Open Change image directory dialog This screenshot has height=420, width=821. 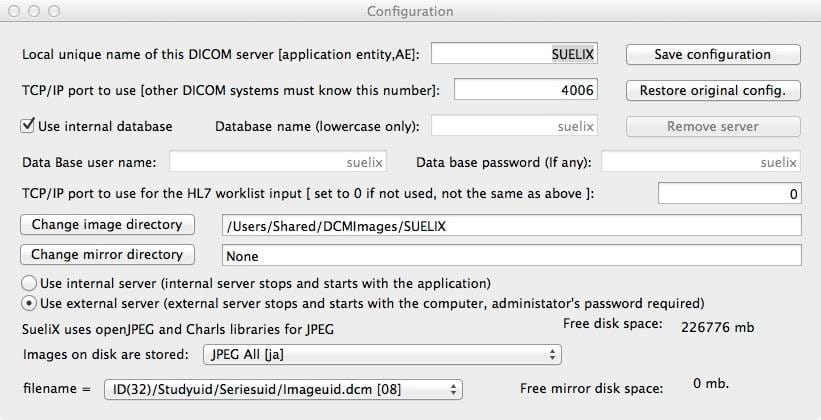coord(107,225)
